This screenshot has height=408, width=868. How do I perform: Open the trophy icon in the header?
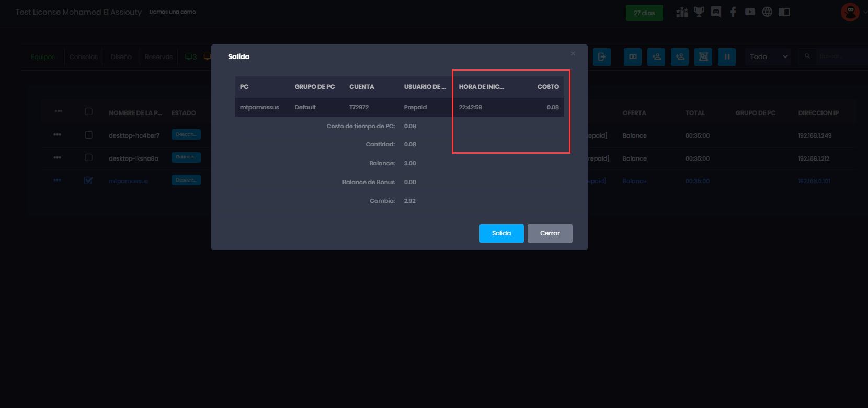click(699, 12)
